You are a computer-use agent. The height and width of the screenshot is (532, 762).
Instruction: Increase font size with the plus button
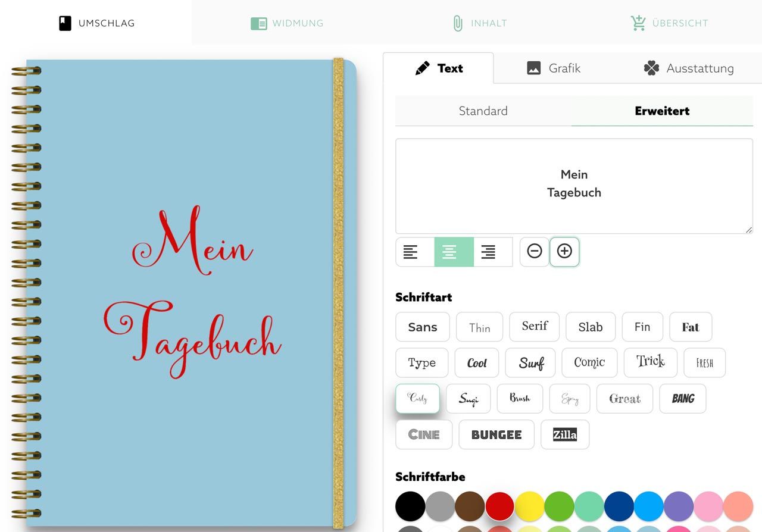[564, 252]
